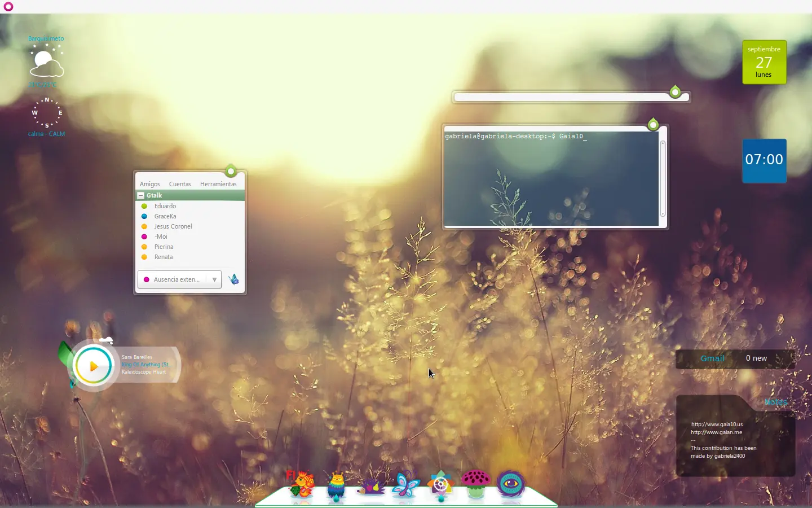Click the green ring button on the long bar
Viewport: 812px width, 508px height.
tap(675, 91)
